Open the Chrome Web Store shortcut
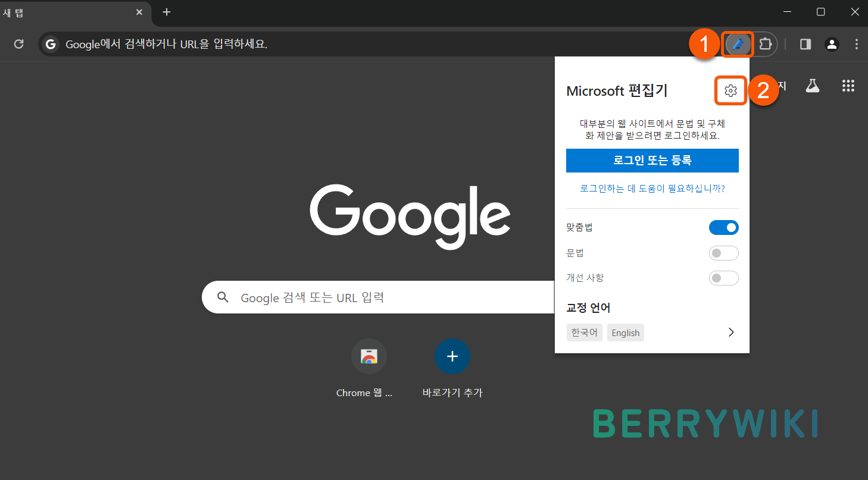Screen dimensions: 868x480 pos(369,356)
